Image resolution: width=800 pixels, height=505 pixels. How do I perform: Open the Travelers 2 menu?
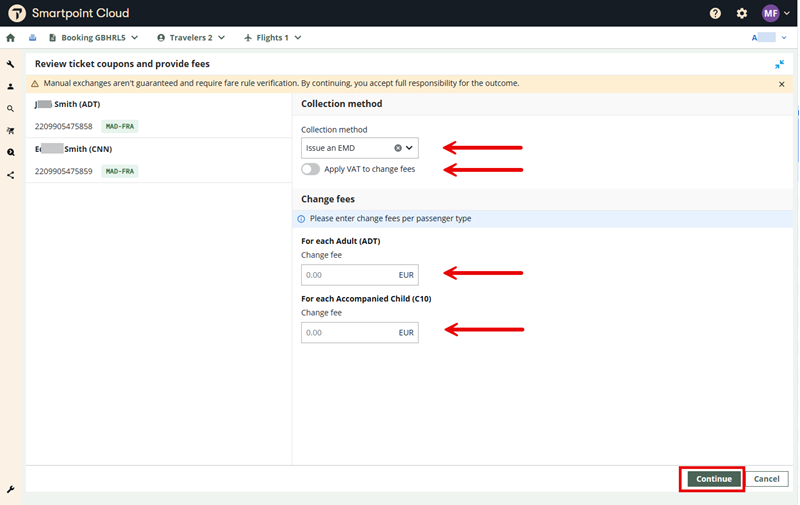pyautogui.click(x=191, y=38)
